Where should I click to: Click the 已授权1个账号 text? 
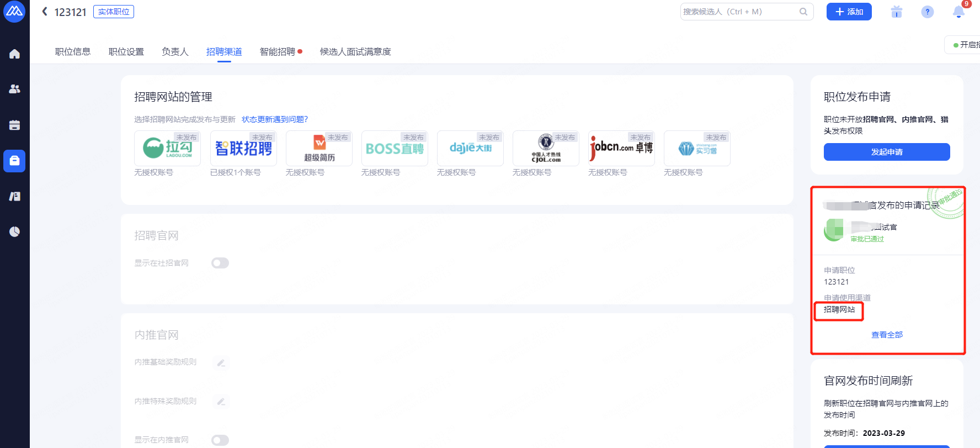(x=236, y=172)
